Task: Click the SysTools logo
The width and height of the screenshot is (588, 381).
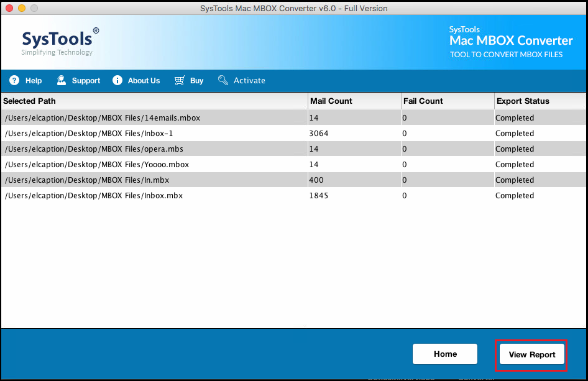Action: [x=60, y=42]
